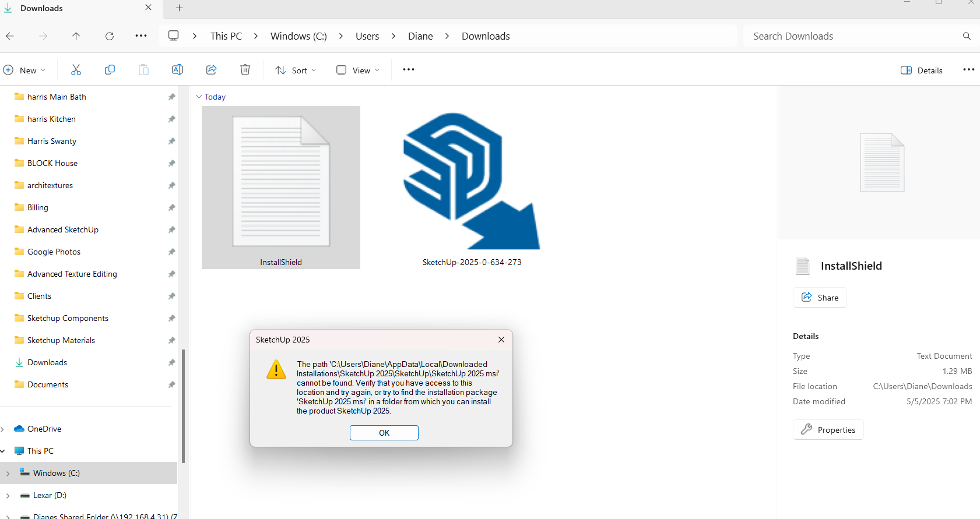
Task: Click This PC in the address bar
Action: tap(226, 36)
